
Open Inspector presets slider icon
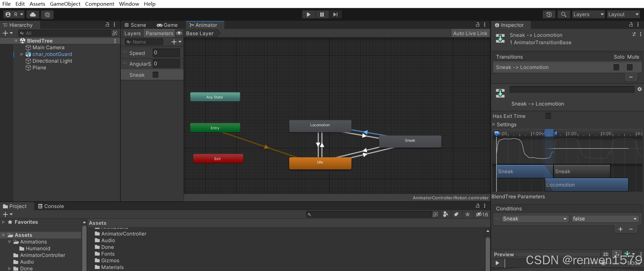pyautogui.click(x=634, y=35)
